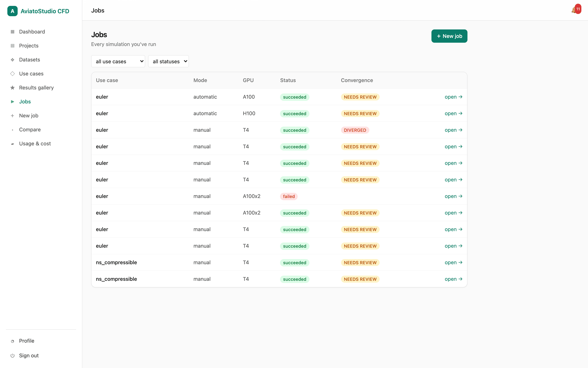
Task: Click the Use cases diamond icon
Action: pyautogui.click(x=12, y=74)
